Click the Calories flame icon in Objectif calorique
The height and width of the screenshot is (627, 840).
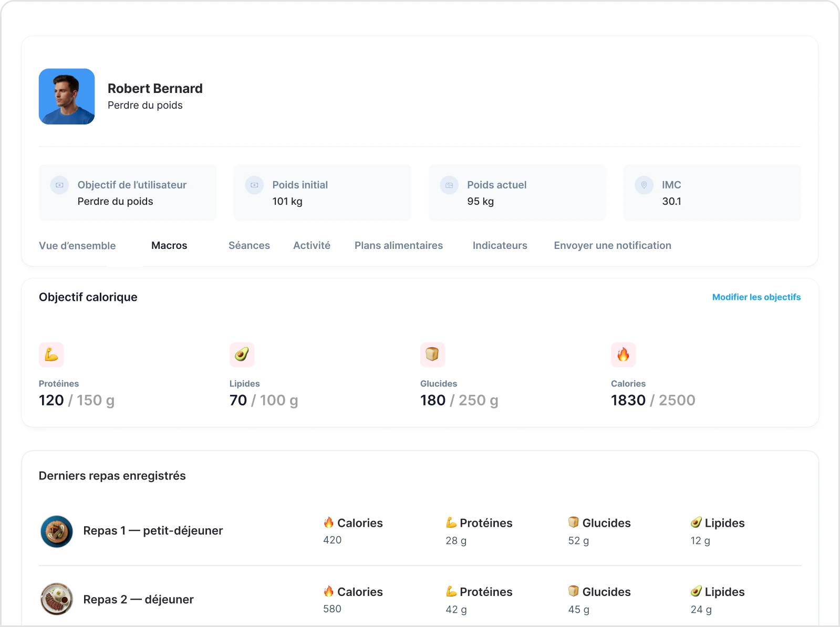[x=624, y=355]
